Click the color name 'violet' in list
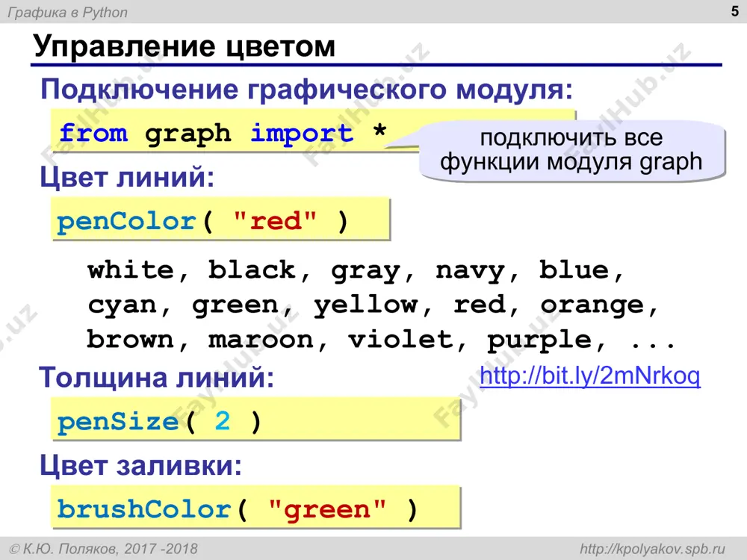This screenshot has width=747, height=560. 400,339
